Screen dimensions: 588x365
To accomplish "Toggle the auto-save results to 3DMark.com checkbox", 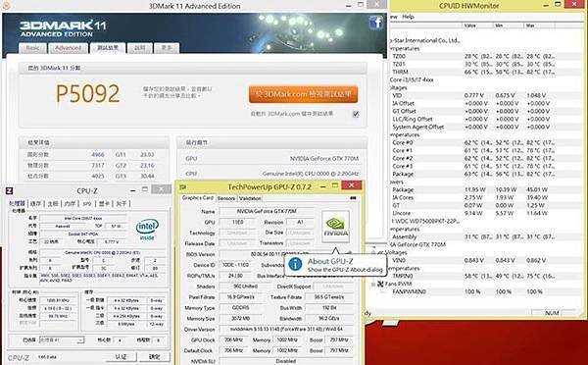I will click(x=355, y=114).
